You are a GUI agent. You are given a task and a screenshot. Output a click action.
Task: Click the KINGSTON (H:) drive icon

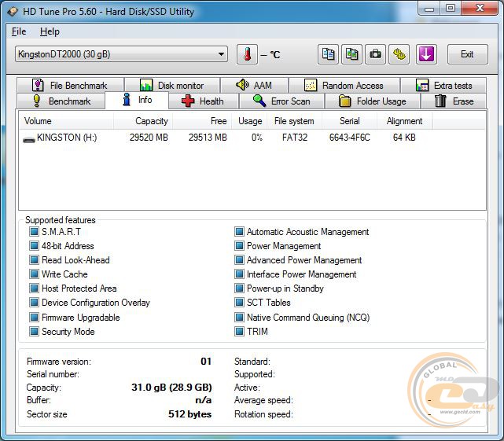29,139
